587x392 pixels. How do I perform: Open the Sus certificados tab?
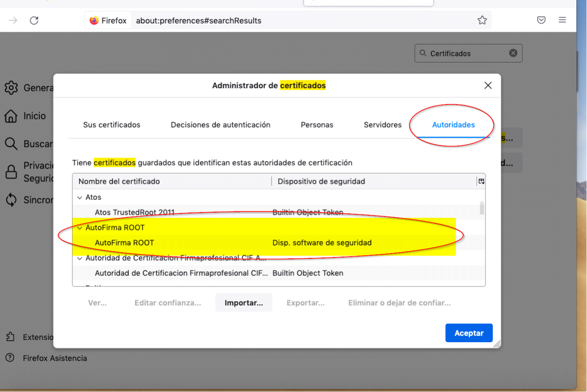(112, 125)
